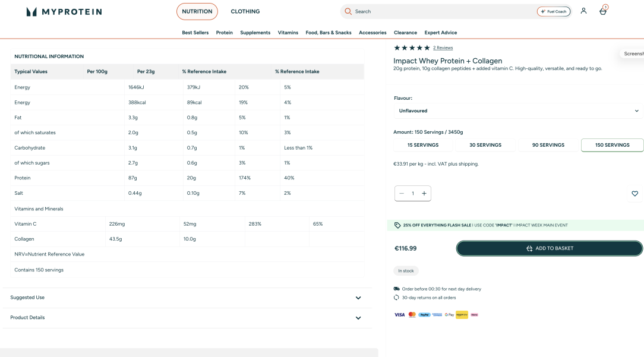Decrease quantity with minus button
Screen dimensions: 644x357
(x=402, y=194)
